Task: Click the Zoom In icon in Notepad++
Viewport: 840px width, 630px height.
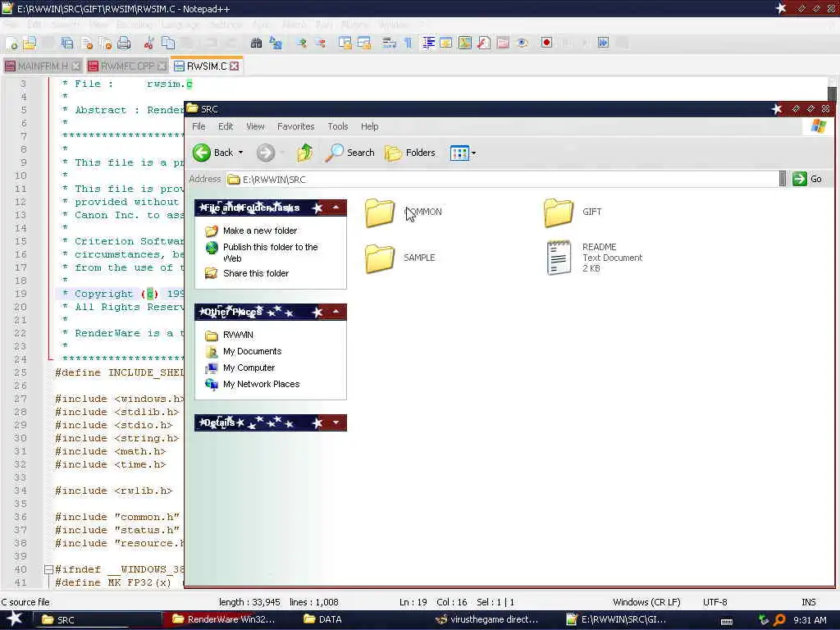Action: pos(302,43)
